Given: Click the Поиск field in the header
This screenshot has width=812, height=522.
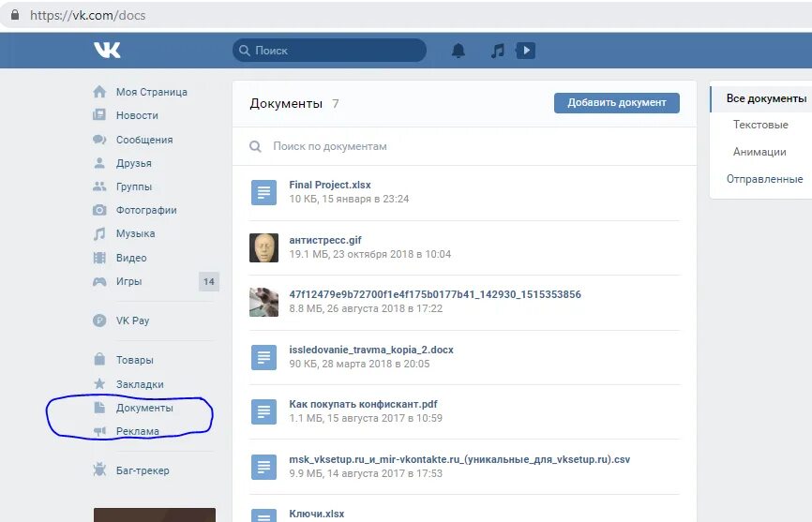Looking at the screenshot, I should click(x=329, y=51).
